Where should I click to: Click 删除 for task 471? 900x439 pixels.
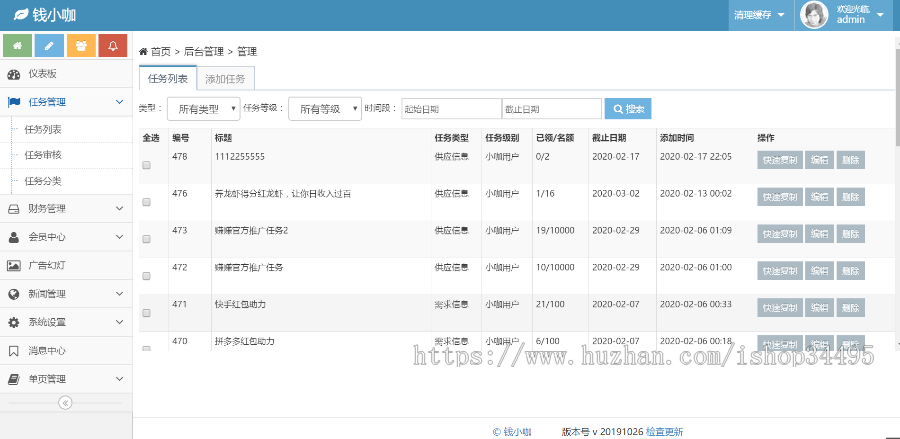[851, 308]
